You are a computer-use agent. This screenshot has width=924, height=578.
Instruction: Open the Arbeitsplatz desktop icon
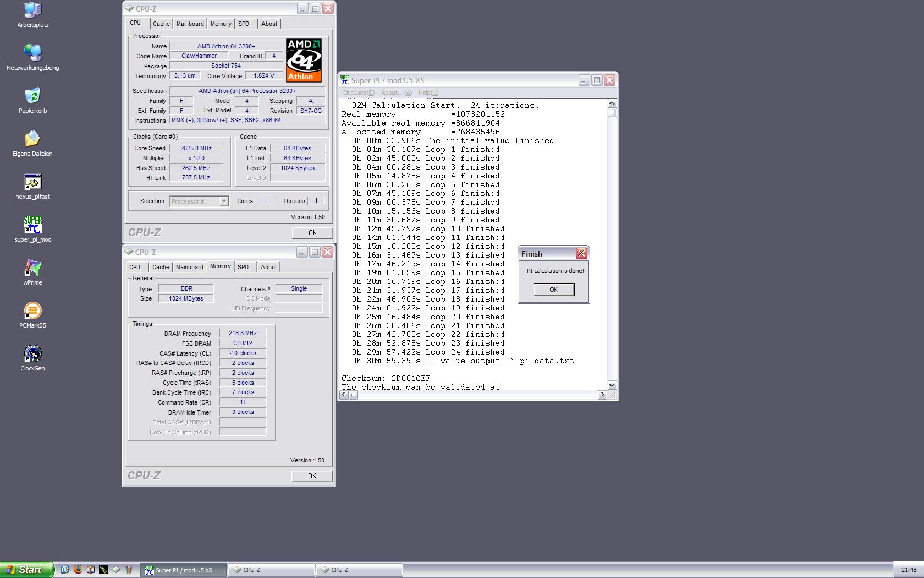32,15
